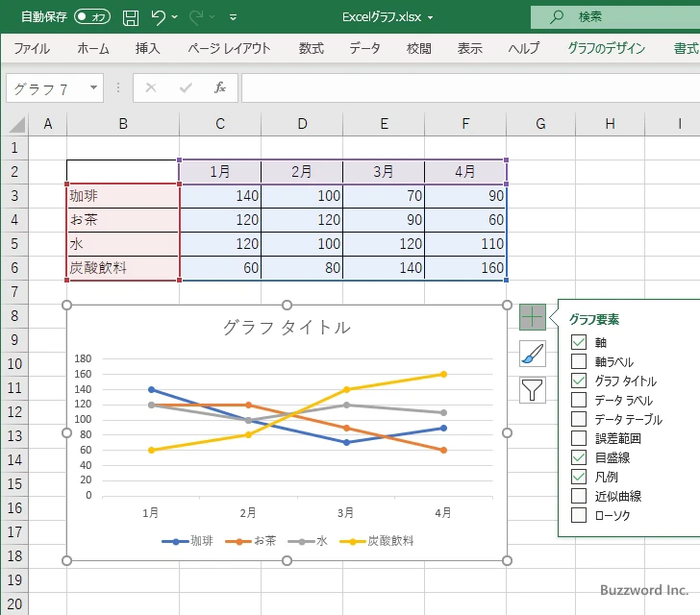The image size is (700, 615).
Task: Uncheck the 目盛線 gridlines checkbox
Action: [579, 457]
